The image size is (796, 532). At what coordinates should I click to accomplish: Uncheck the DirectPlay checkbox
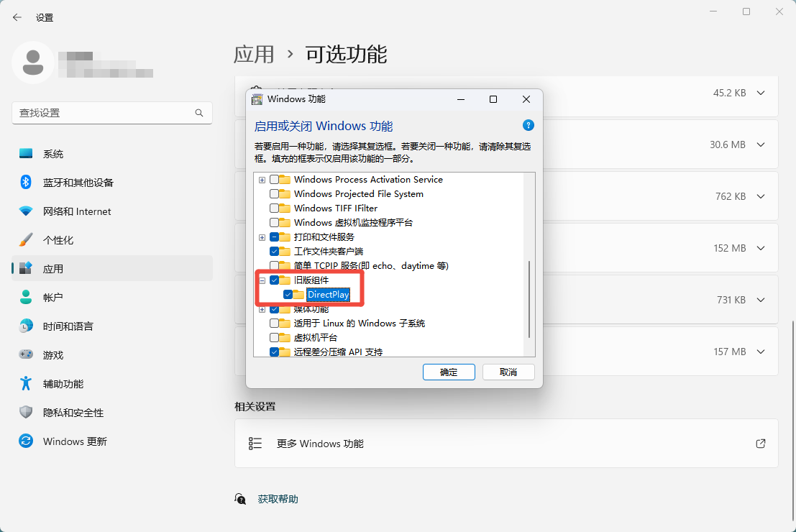click(288, 295)
